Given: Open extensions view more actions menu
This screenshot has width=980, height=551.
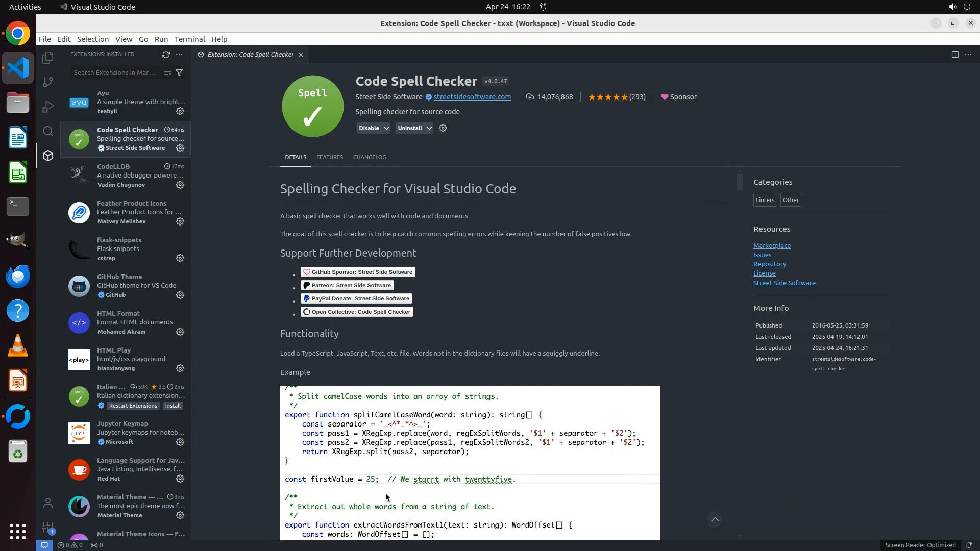Looking at the screenshot, I should click(x=179, y=54).
